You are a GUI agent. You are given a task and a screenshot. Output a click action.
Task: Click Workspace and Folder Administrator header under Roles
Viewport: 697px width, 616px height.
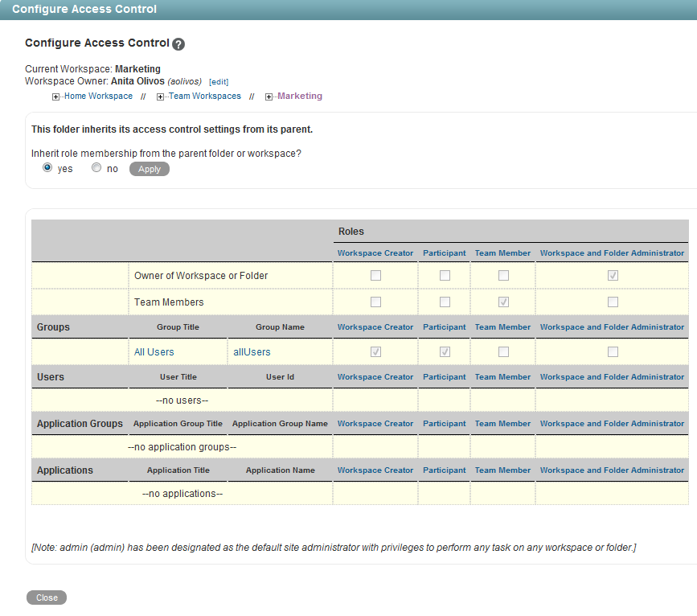coord(612,253)
